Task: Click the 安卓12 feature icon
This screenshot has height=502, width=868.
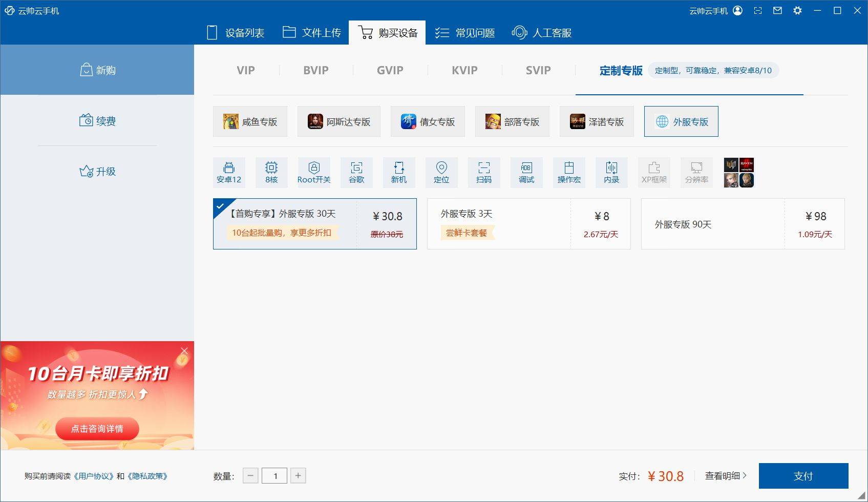Action: (229, 173)
